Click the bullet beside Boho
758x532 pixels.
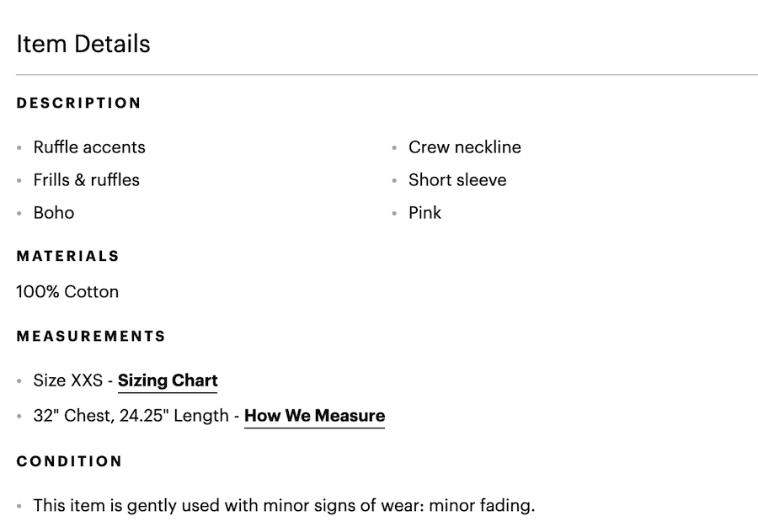coord(19,214)
